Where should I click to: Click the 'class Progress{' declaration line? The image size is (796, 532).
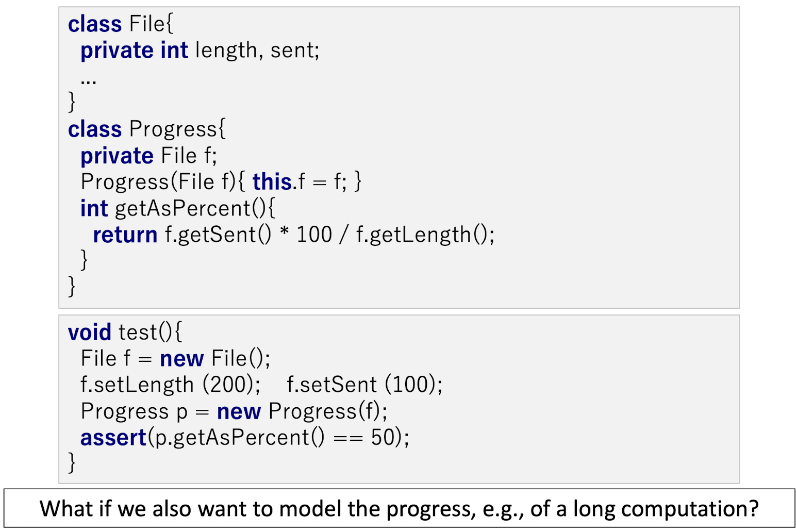[146, 129]
